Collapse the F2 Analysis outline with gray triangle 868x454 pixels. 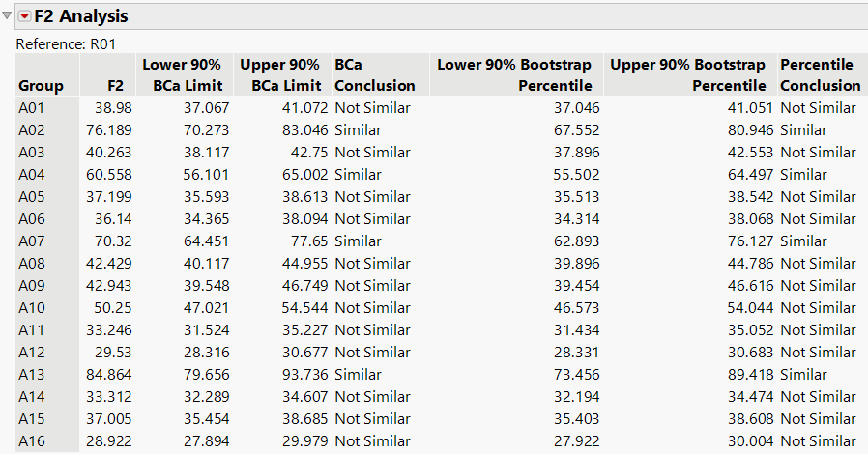(9, 15)
